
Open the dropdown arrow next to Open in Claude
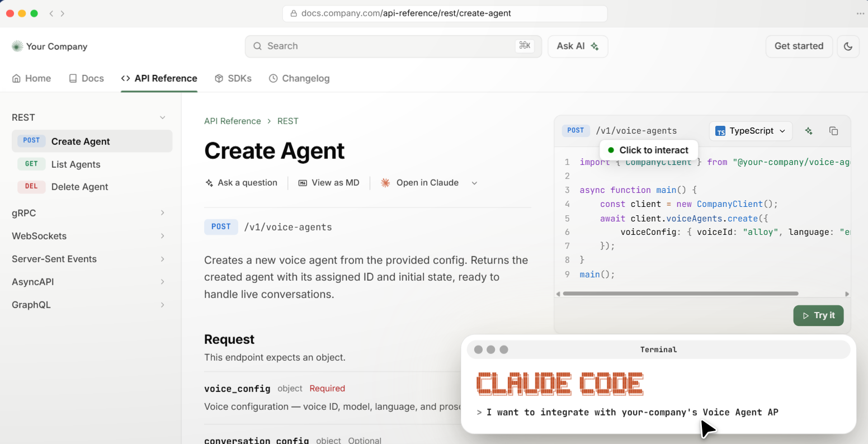(x=474, y=183)
